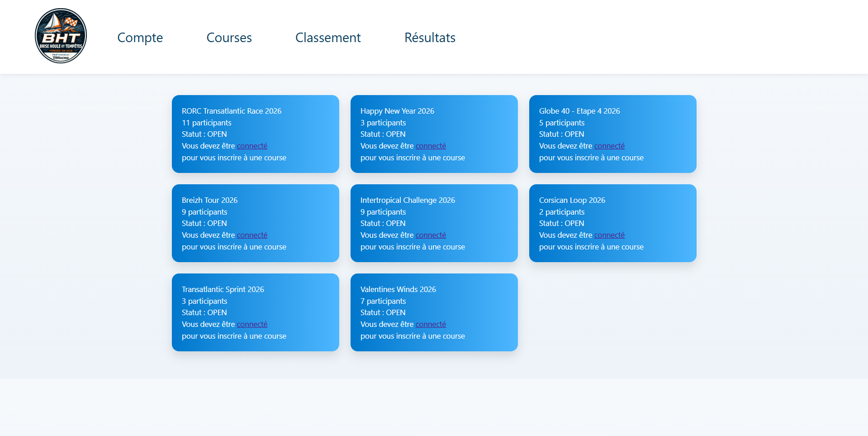Click connecté link in Corsican Loop 2026 card

(x=609, y=235)
